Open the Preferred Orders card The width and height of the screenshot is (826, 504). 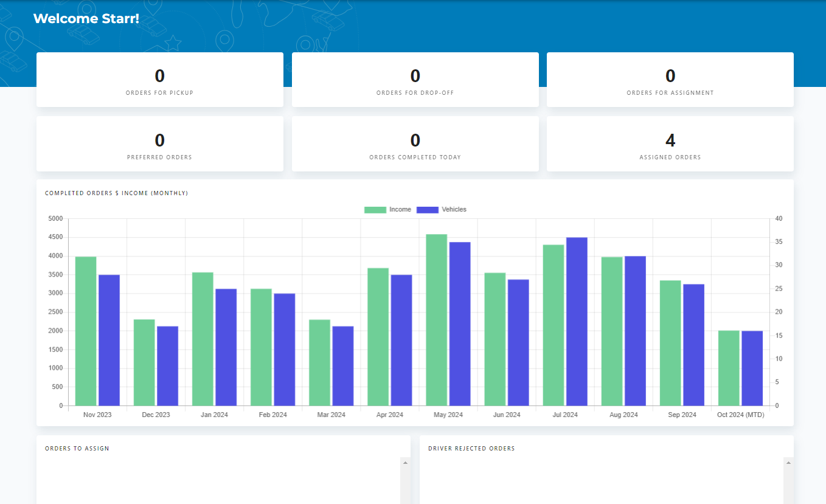(160, 144)
